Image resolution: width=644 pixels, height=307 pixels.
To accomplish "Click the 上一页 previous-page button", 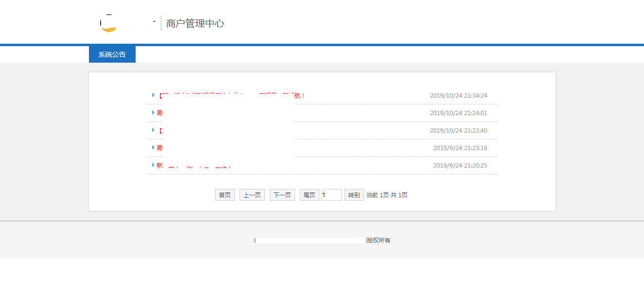I will click(252, 194).
